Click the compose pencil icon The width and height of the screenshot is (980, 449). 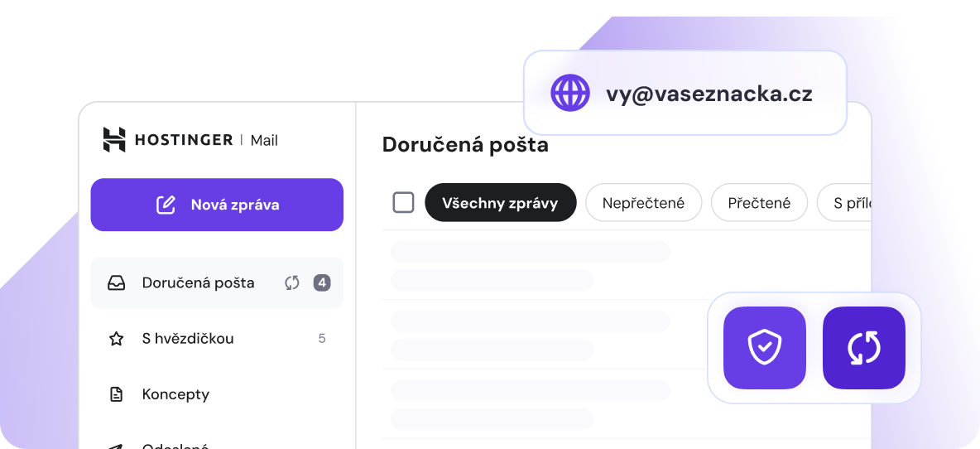point(166,205)
